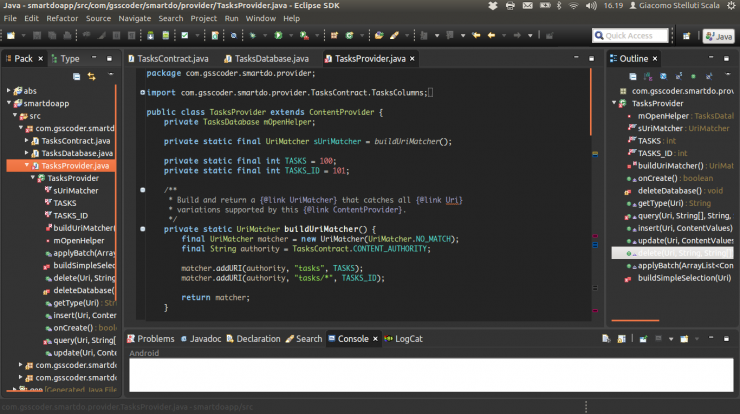Open dropdown arrow next to Run button
740x414 pixels.
(290, 35)
